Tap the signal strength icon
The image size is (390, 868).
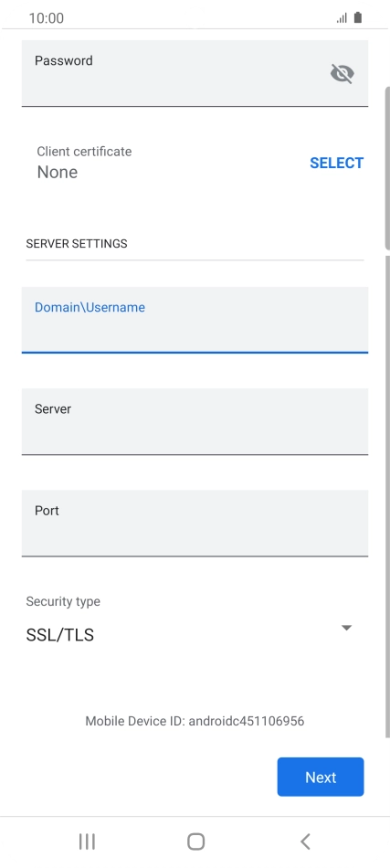(x=342, y=18)
